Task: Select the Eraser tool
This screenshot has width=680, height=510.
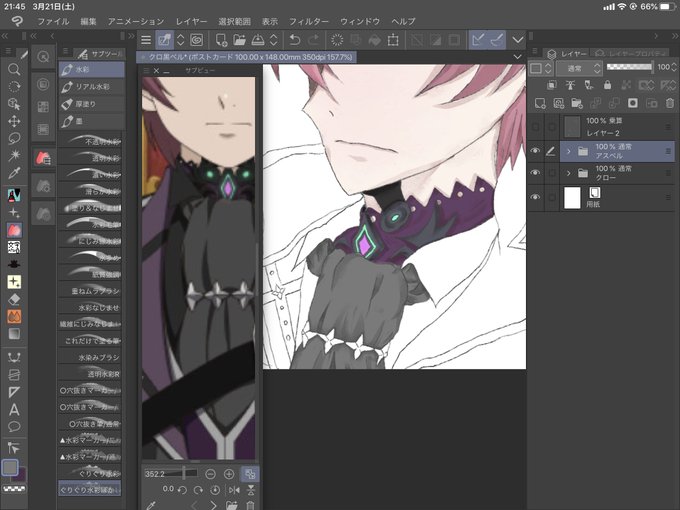Action: click(x=14, y=299)
